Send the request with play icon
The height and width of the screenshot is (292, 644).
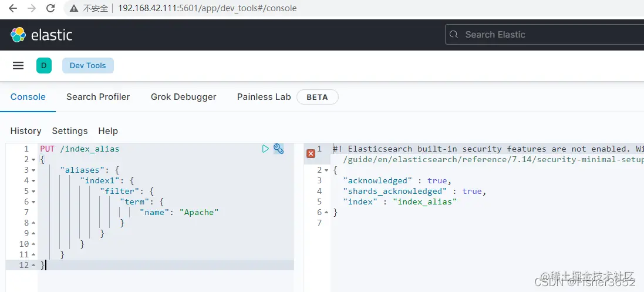pos(265,149)
